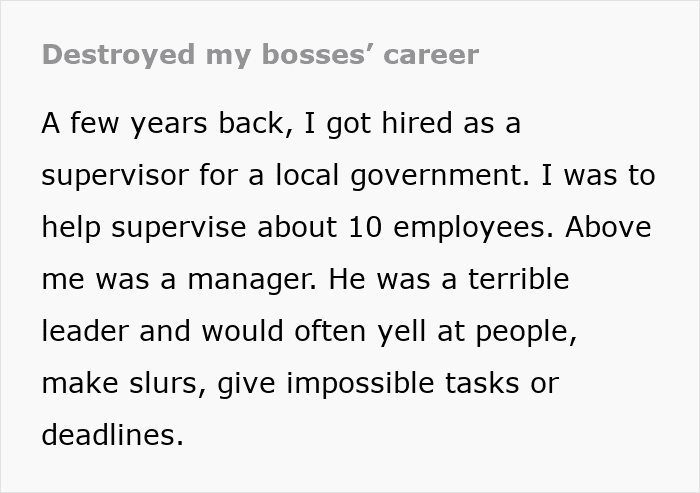The height and width of the screenshot is (493, 700).
Task: Click the word "manager" in the paragraph
Action: click(x=250, y=280)
